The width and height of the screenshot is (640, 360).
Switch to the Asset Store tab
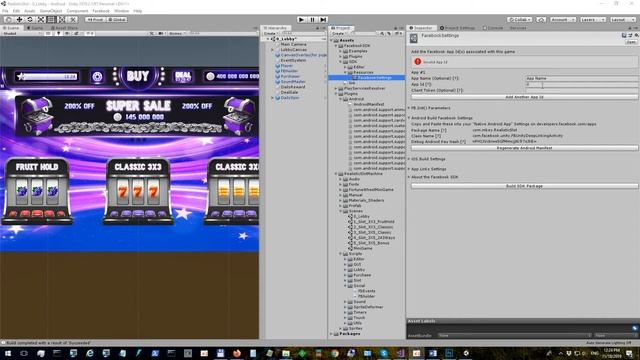(64, 28)
